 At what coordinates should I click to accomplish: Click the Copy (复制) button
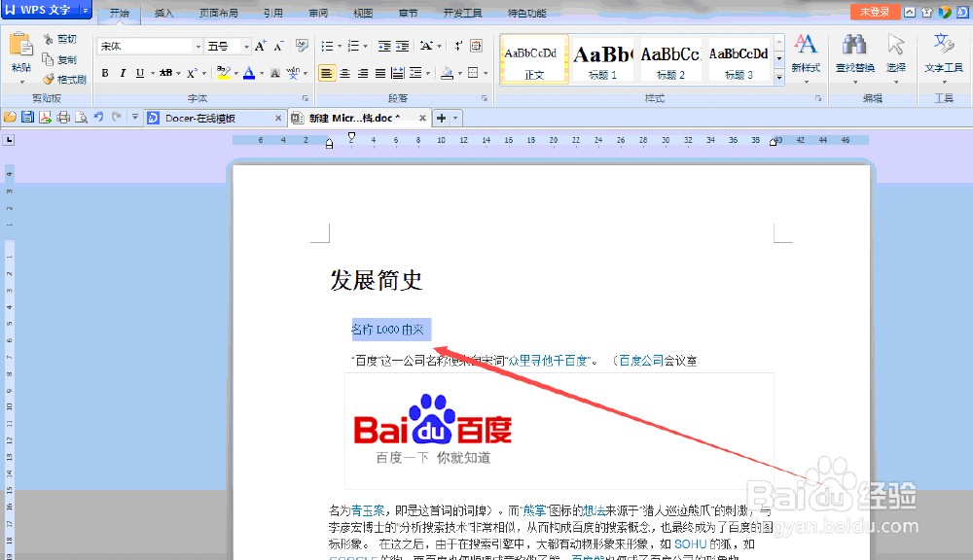pos(59,59)
